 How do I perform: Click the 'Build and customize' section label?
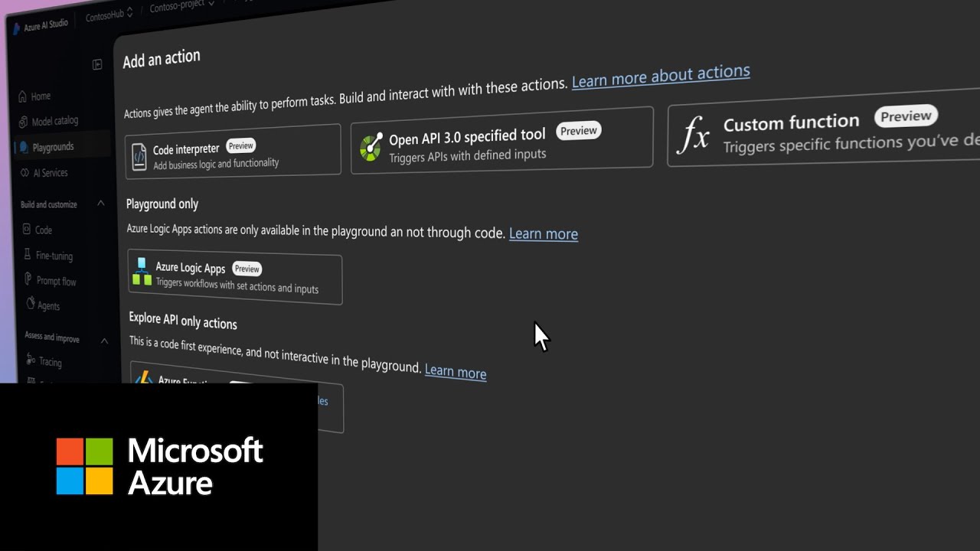pyautogui.click(x=49, y=204)
